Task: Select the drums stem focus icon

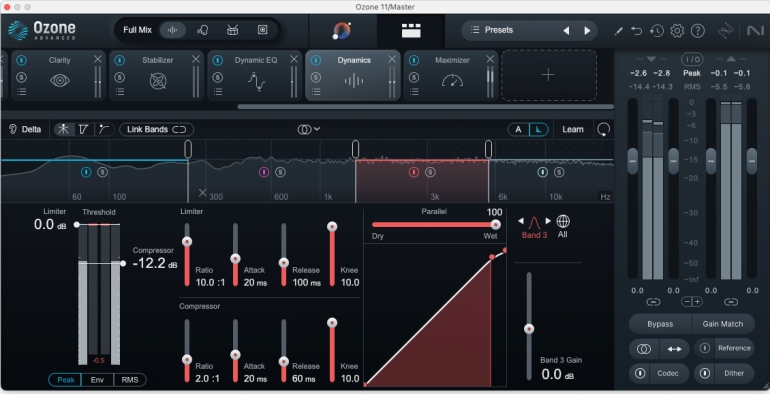Action: tap(232, 30)
